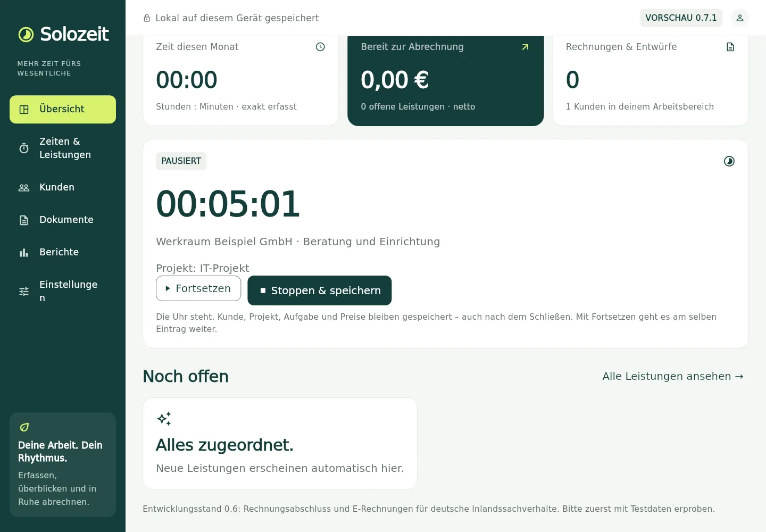Open Zeiten & Leistungen section
The height and width of the screenshot is (532, 766).
coord(63,148)
